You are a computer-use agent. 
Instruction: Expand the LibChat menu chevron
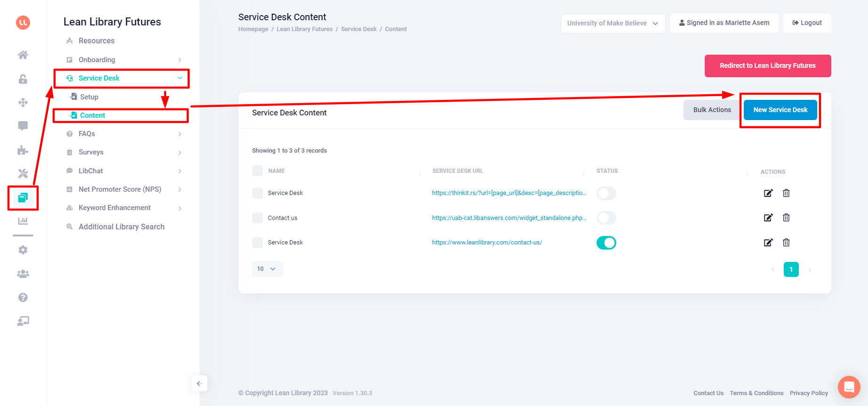point(180,171)
